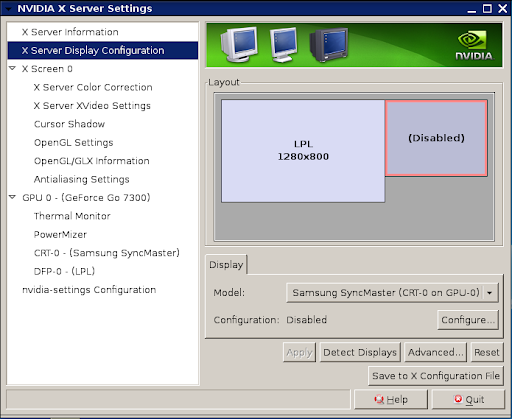The width and height of the screenshot is (512, 419).
Task: Collapse the GPU 0 GeForce Go 7300 node
Action: click(13, 197)
